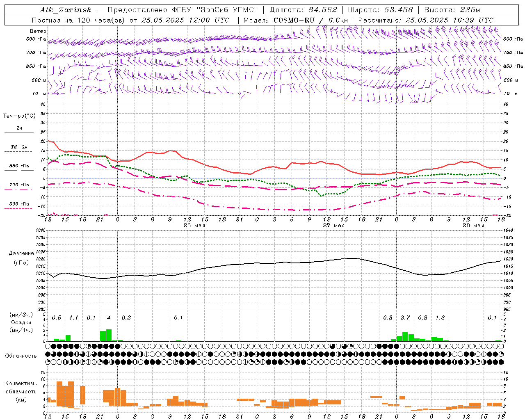The image size is (525, 420).
Task: Click the Тем-ра(°C) axis label
Action: click(x=19, y=116)
